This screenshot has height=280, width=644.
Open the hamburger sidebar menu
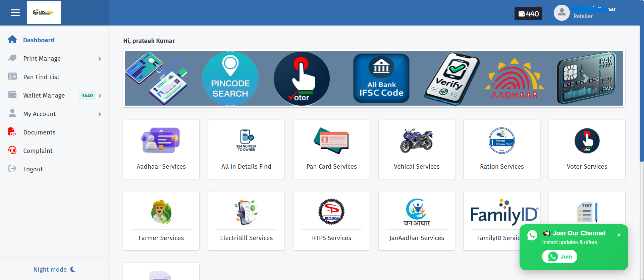15,13
